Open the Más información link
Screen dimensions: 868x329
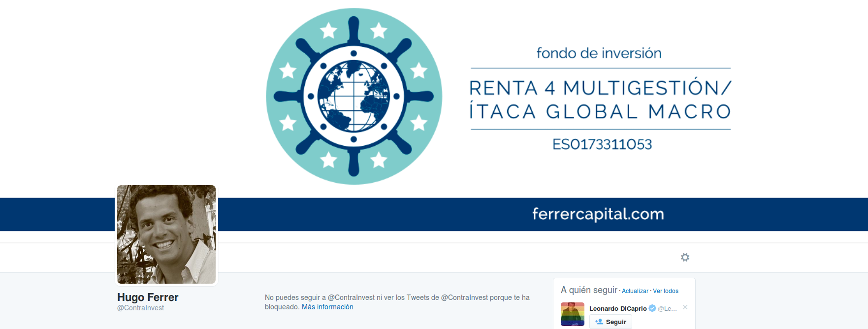pyautogui.click(x=327, y=307)
